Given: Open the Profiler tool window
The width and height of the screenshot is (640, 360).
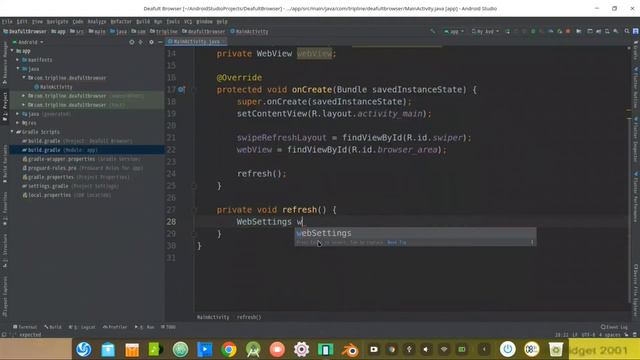Looking at the screenshot, I should coord(116,327).
